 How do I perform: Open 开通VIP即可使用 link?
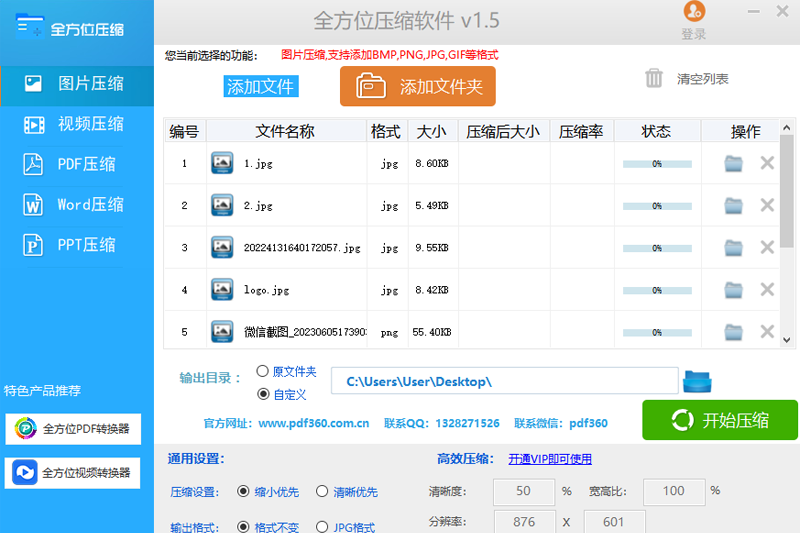(x=550, y=459)
